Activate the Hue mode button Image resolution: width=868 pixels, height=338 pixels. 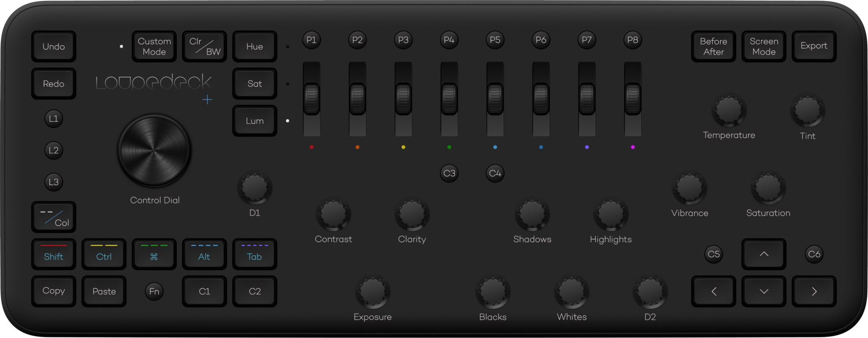click(x=254, y=46)
